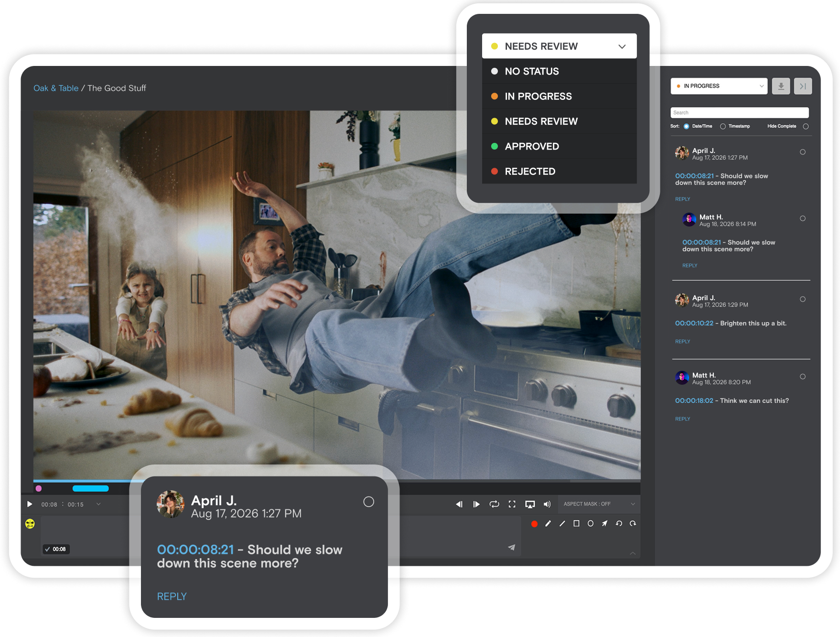Reply to Think we can cut this comment
840x637 pixels.
[x=682, y=419]
